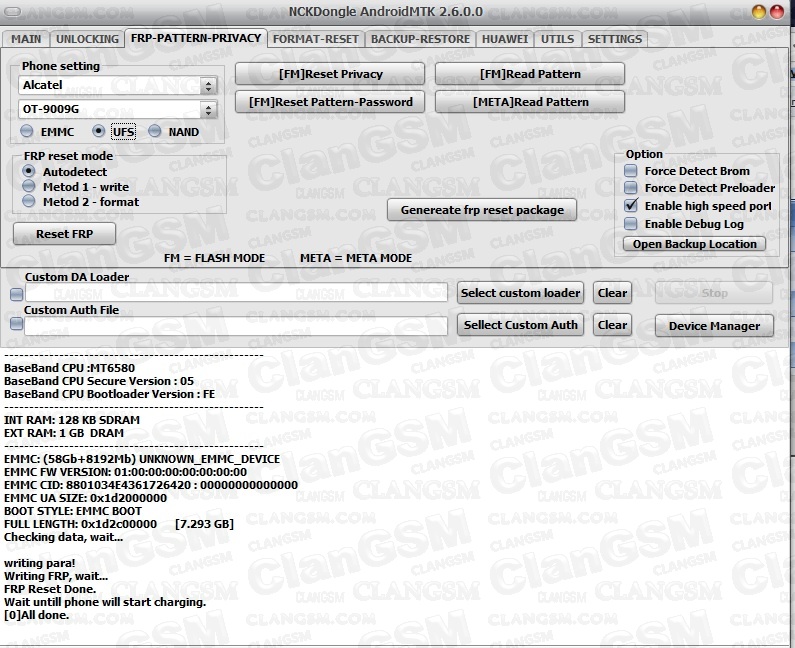This screenshot has width=795, height=648.
Task: Click 'BaseBand CPU Secure Version : 05' line
Action: tap(99, 381)
